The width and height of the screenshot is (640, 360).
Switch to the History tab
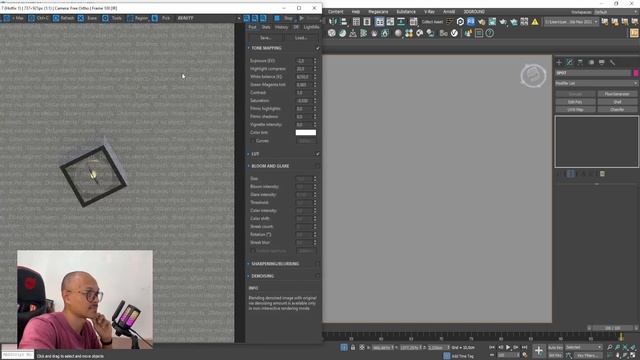(281, 27)
